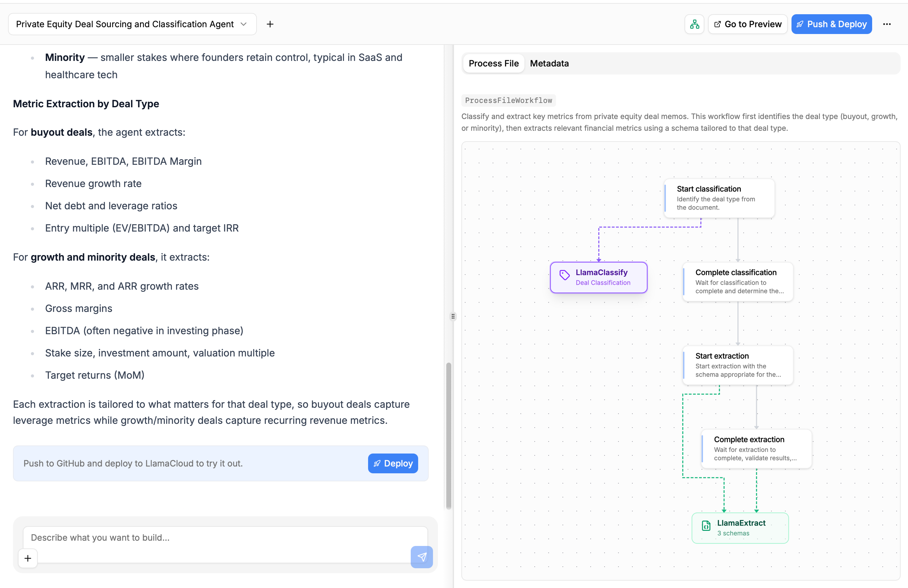Expand the agent name dropdown selector
Screen dimensions: 908x588
point(132,24)
